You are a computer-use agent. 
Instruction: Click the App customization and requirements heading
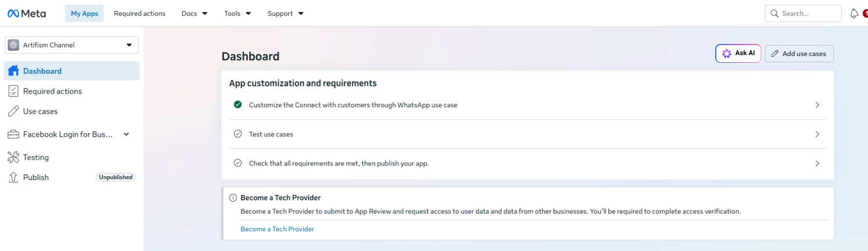303,83
